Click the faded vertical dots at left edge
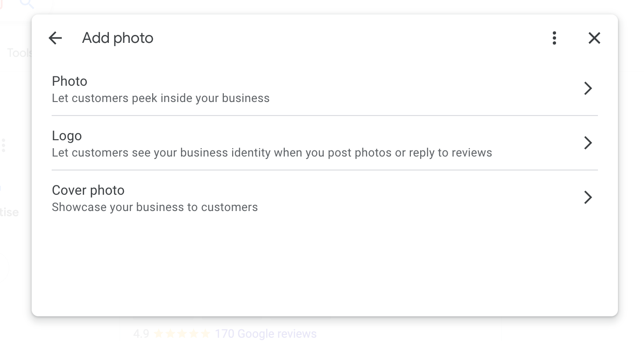644x341 pixels. pos(4,145)
